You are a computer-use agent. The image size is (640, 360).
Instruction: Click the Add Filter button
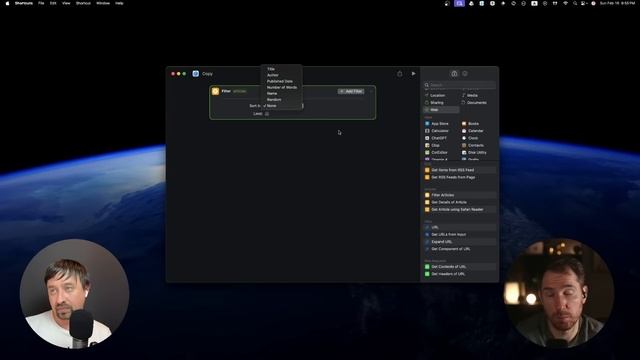click(x=351, y=91)
